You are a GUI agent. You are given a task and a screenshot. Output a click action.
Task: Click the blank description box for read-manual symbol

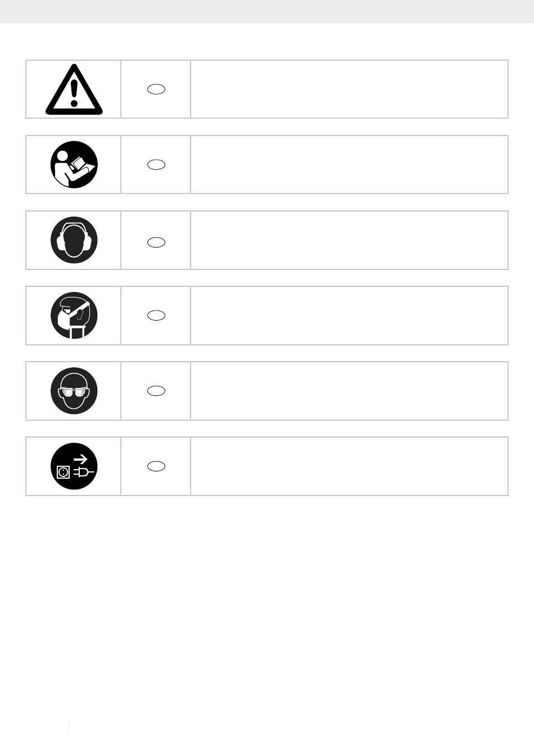(x=349, y=165)
